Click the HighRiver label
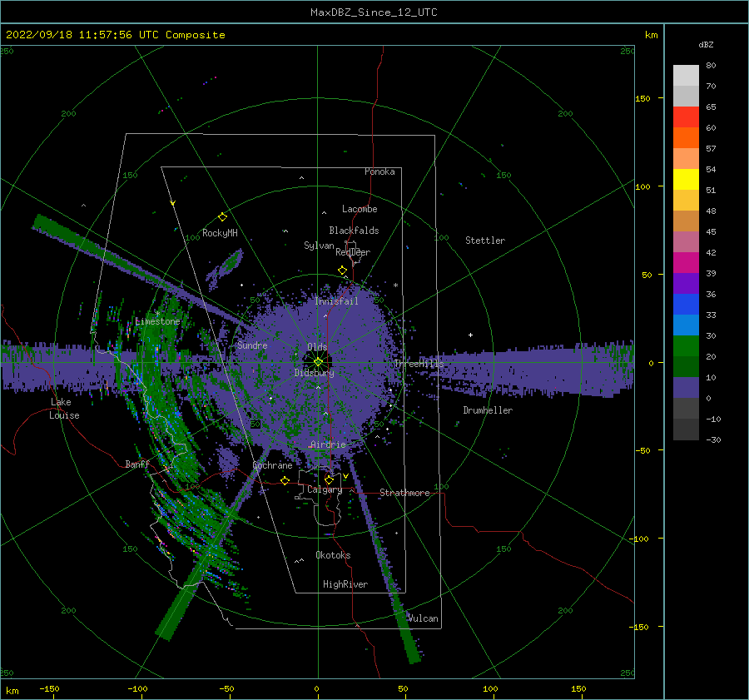 345,584
